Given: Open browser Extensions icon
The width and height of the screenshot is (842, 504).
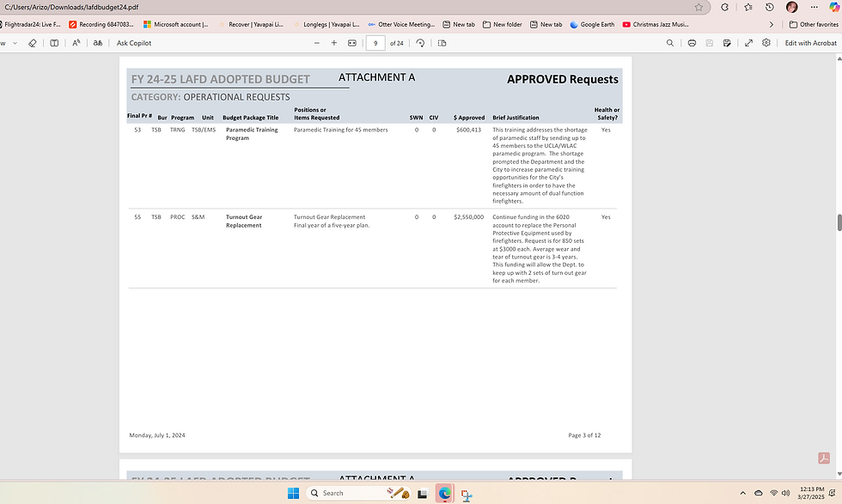Looking at the screenshot, I should click(724, 7).
